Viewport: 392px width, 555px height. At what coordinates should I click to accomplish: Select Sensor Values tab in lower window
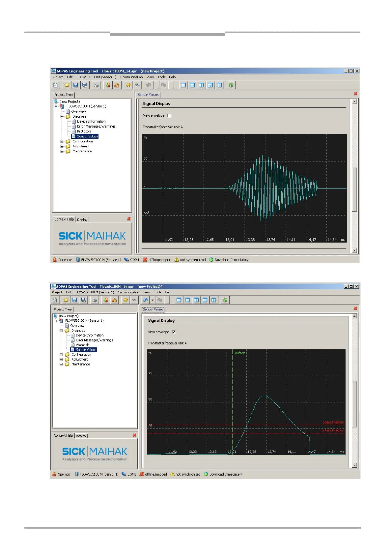click(153, 309)
